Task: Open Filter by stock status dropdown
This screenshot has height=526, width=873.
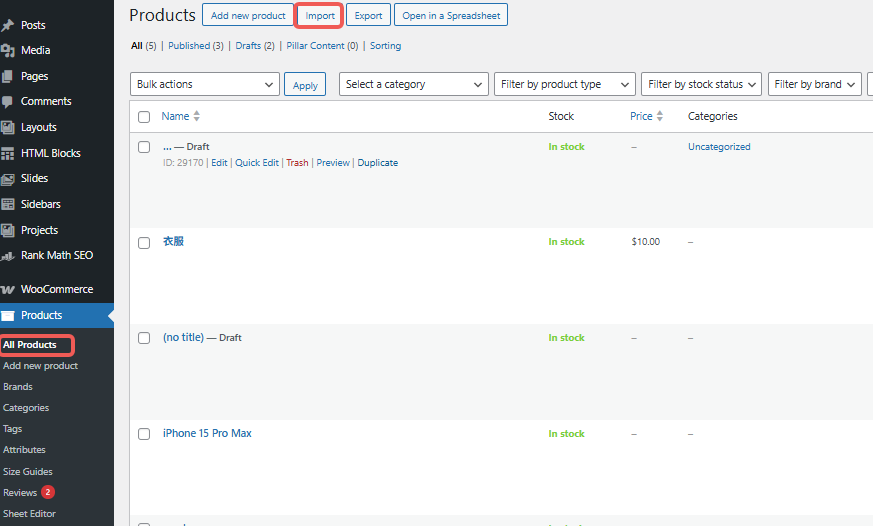Action: click(x=701, y=85)
